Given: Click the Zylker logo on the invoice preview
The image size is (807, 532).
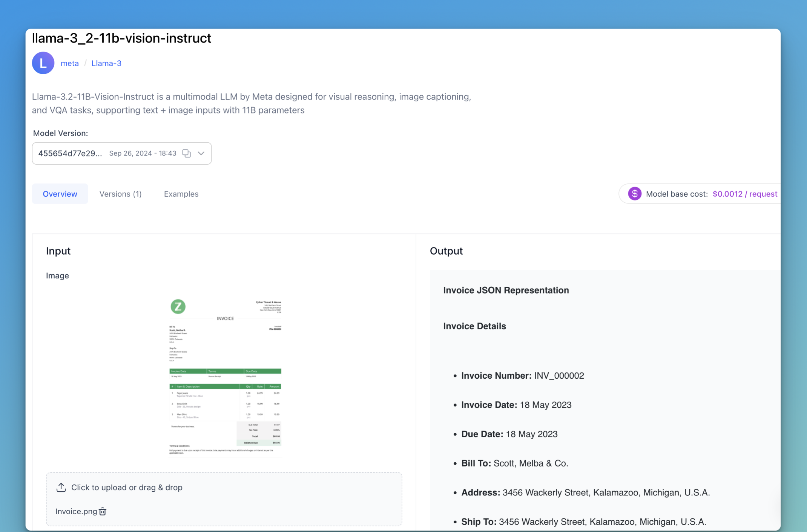Looking at the screenshot, I should click(178, 306).
